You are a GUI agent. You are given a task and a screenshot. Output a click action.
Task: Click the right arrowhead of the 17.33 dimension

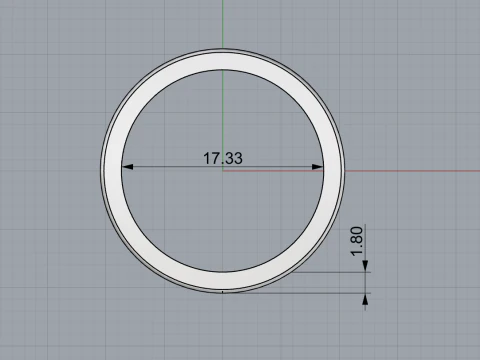pyautogui.click(x=317, y=167)
